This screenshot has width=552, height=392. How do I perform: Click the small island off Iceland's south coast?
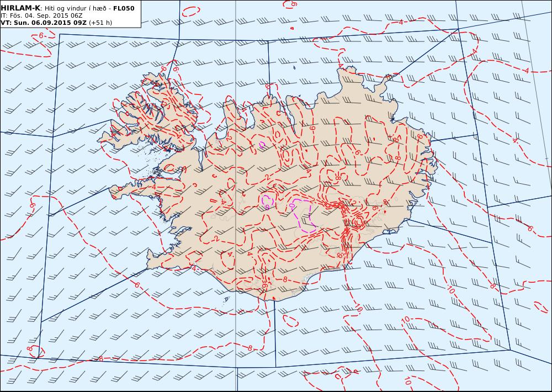[x=227, y=299]
